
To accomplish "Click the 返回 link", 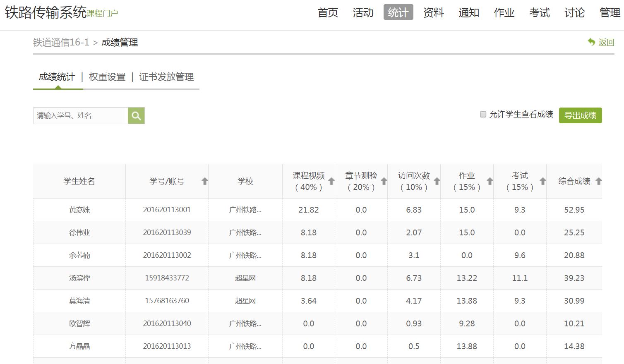I will pyautogui.click(x=606, y=42).
